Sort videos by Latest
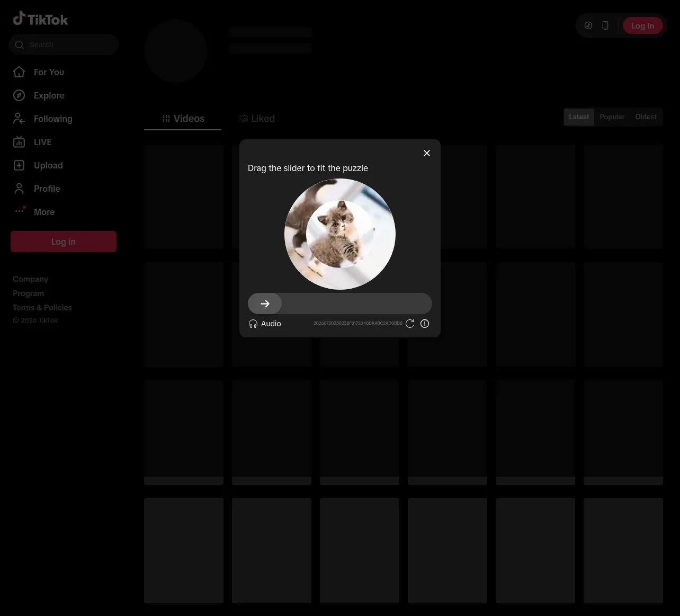The width and height of the screenshot is (680, 616). [579, 117]
